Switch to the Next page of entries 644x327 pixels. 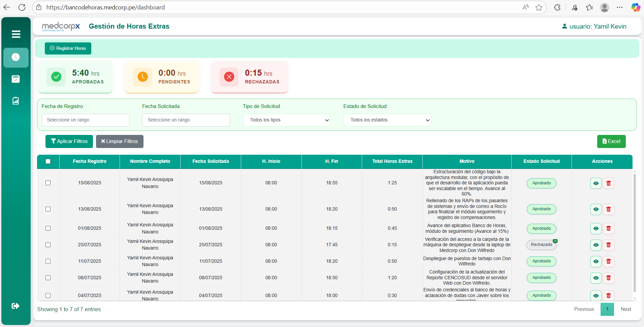626,309
